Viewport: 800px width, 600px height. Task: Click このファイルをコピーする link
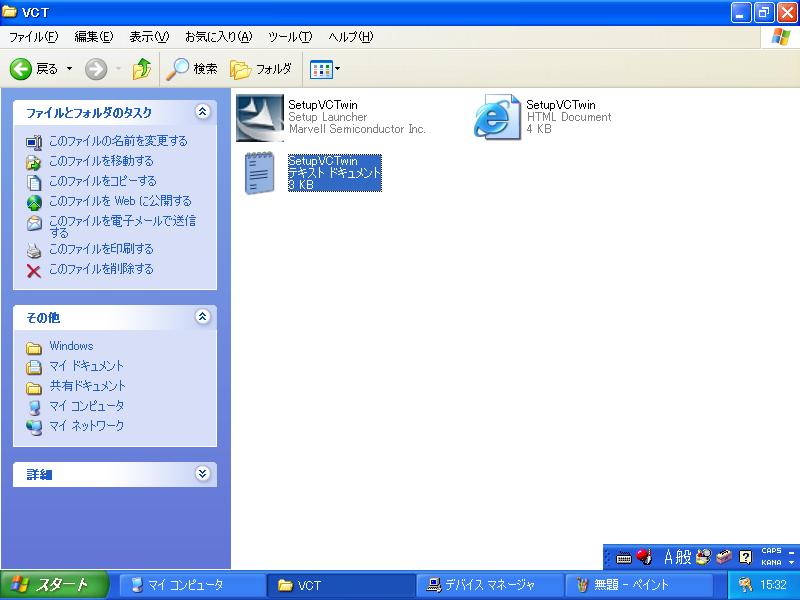click(x=103, y=181)
